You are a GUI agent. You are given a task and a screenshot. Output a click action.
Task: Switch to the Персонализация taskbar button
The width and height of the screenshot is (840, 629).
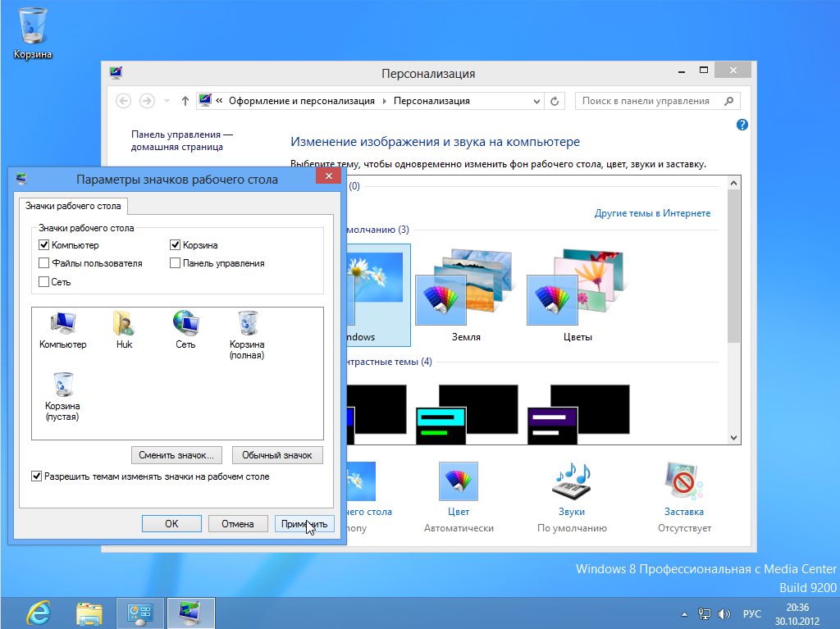click(190, 613)
